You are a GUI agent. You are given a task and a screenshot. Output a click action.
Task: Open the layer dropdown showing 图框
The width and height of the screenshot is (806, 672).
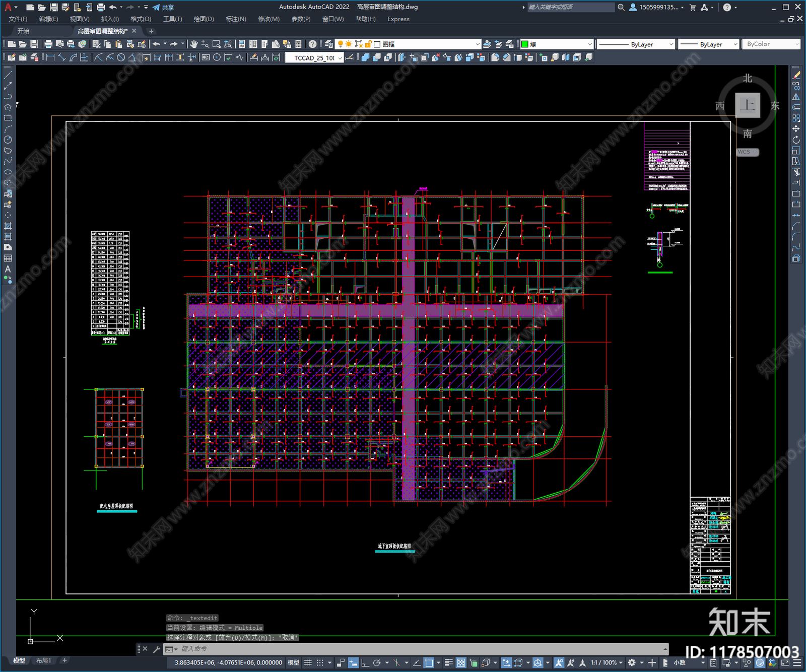pos(408,44)
